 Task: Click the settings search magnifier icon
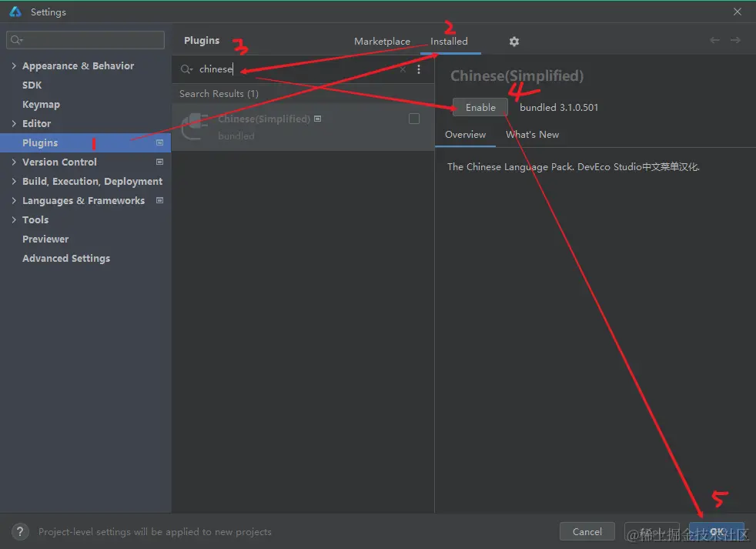[16, 39]
